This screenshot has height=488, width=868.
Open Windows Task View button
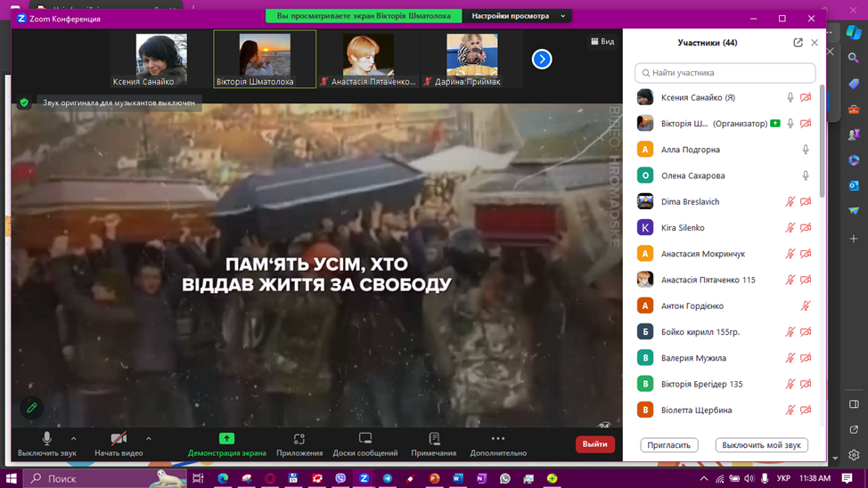tap(198, 478)
